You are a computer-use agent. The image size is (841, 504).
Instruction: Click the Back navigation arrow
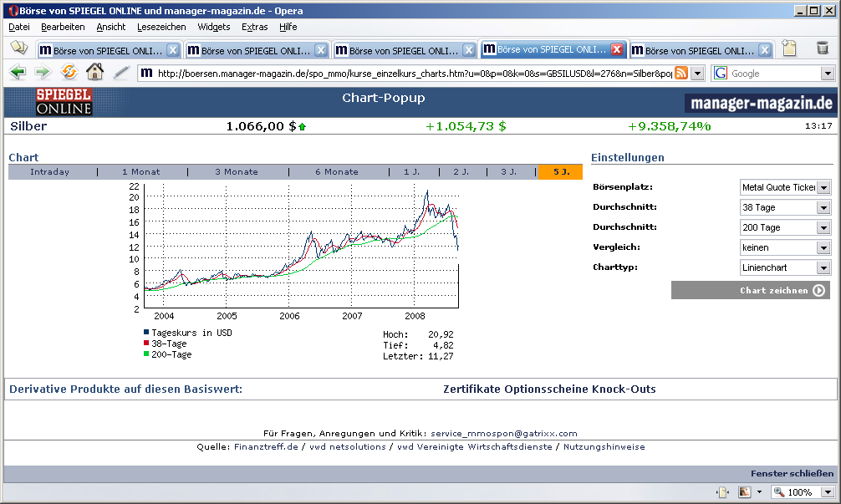[x=18, y=73]
